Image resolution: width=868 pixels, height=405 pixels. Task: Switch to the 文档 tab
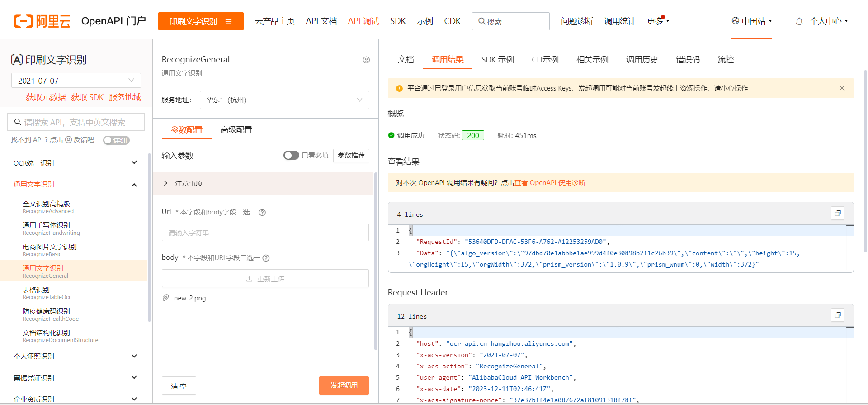406,60
